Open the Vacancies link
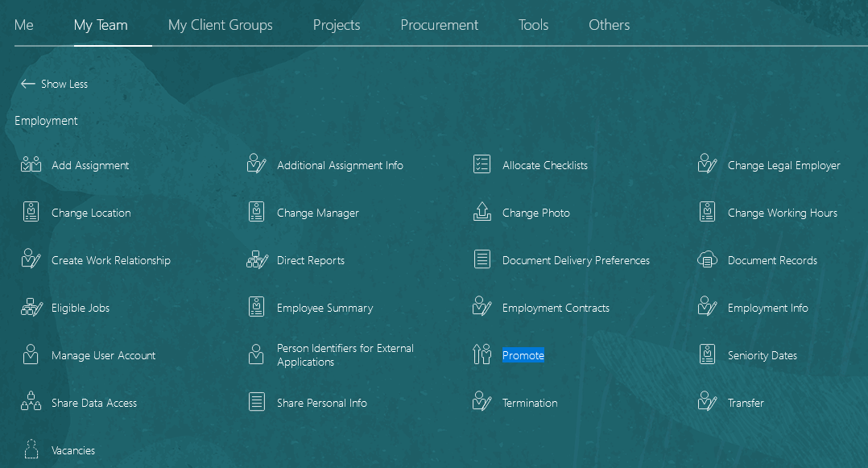The image size is (868, 468). tap(73, 451)
